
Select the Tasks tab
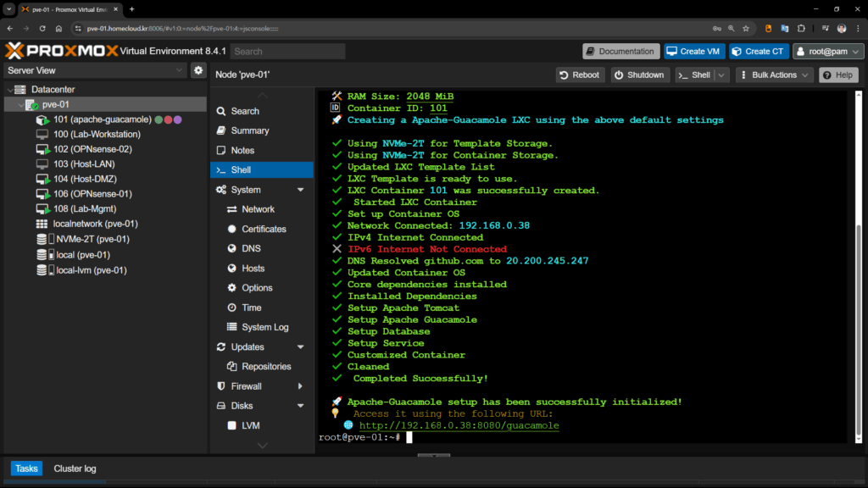[x=26, y=469]
